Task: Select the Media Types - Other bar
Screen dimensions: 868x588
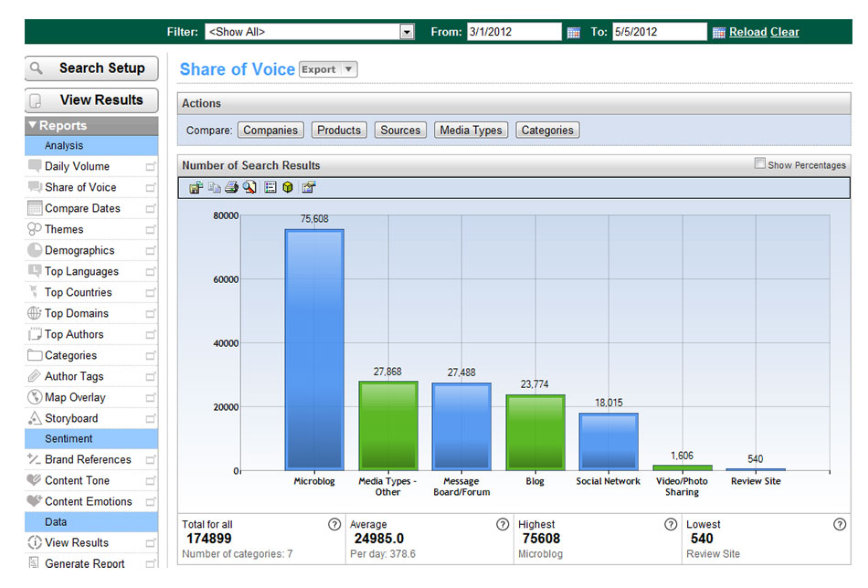Action: click(388, 425)
